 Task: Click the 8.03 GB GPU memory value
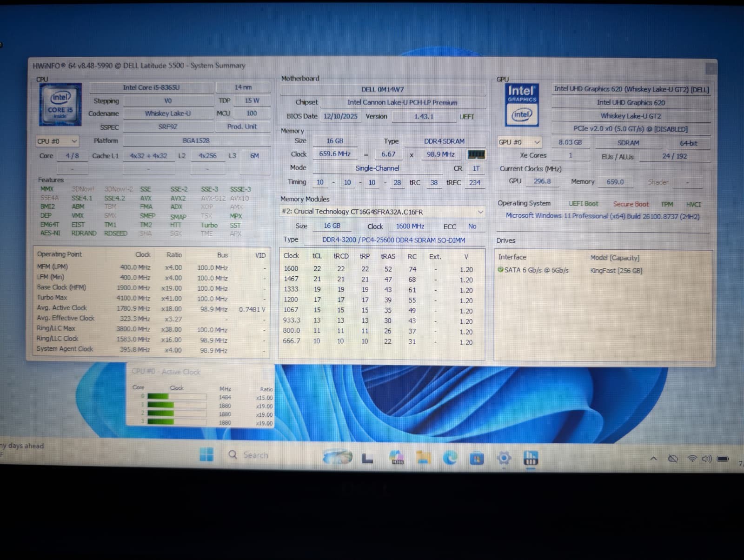point(570,142)
